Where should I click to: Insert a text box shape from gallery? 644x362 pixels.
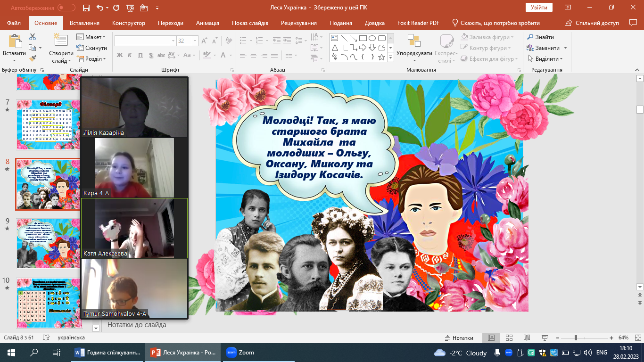334,38
